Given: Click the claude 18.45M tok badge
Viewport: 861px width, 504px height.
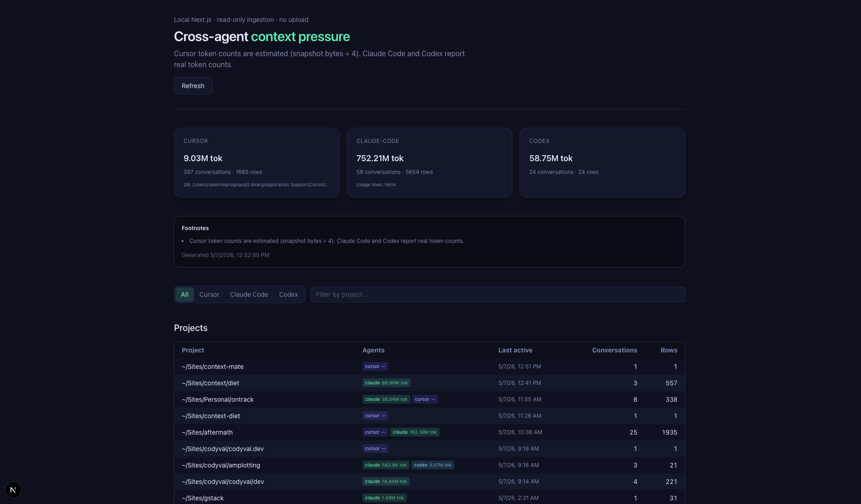Looking at the screenshot, I should 386,482.
